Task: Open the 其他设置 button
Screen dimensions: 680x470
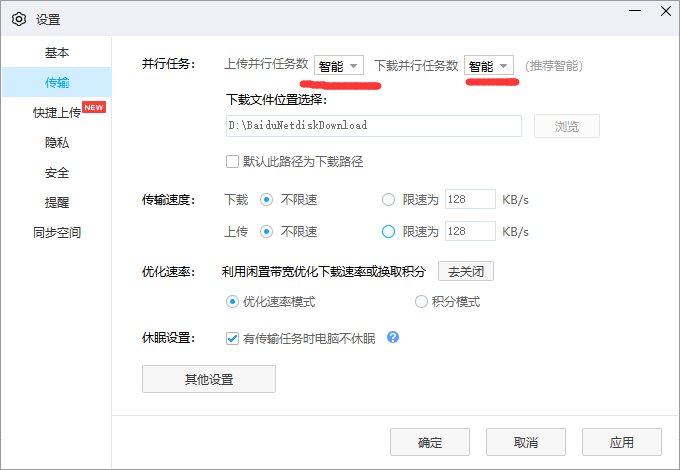Action: click(209, 379)
